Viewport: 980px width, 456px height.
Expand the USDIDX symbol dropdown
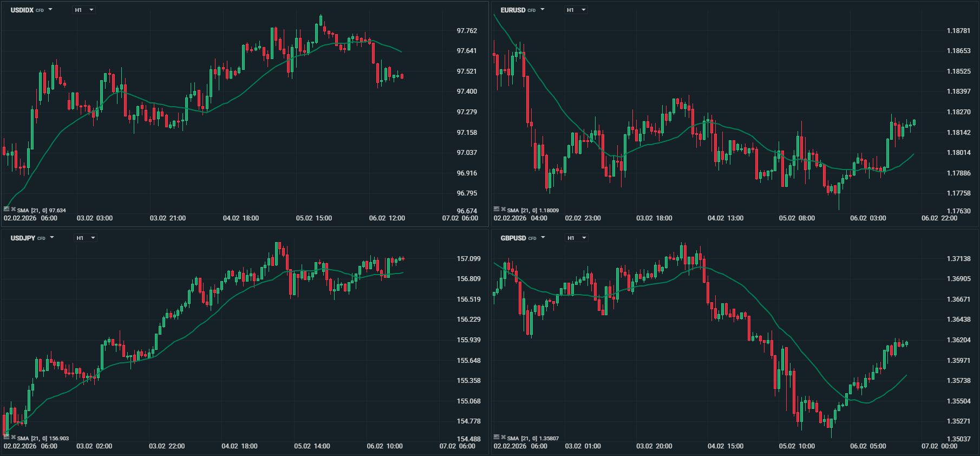click(x=50, y=10)
